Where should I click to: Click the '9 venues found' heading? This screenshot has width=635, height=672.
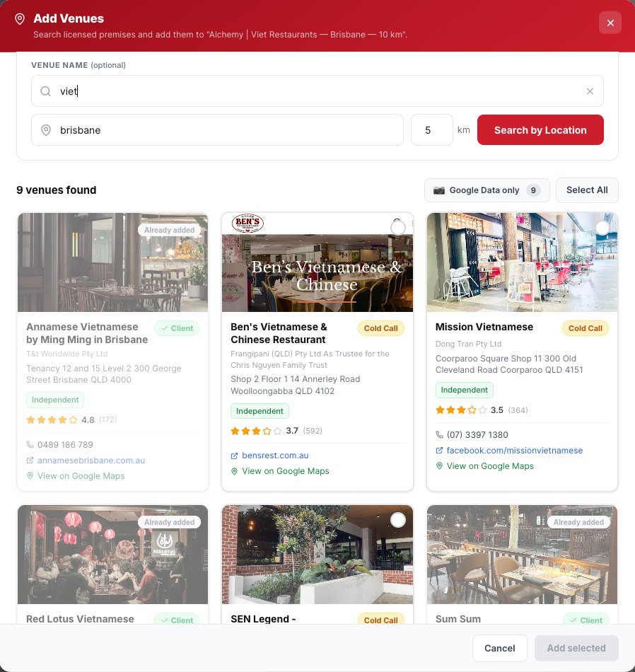point(56,190)
